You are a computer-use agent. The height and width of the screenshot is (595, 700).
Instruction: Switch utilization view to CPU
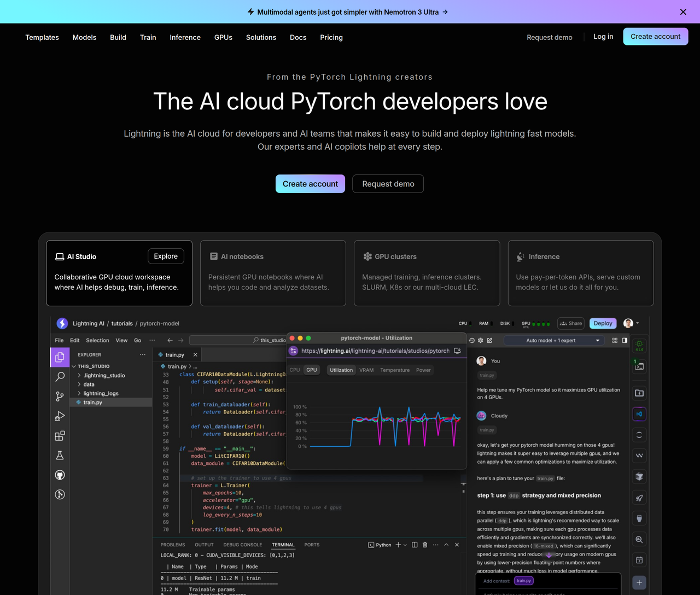(295, 370)
